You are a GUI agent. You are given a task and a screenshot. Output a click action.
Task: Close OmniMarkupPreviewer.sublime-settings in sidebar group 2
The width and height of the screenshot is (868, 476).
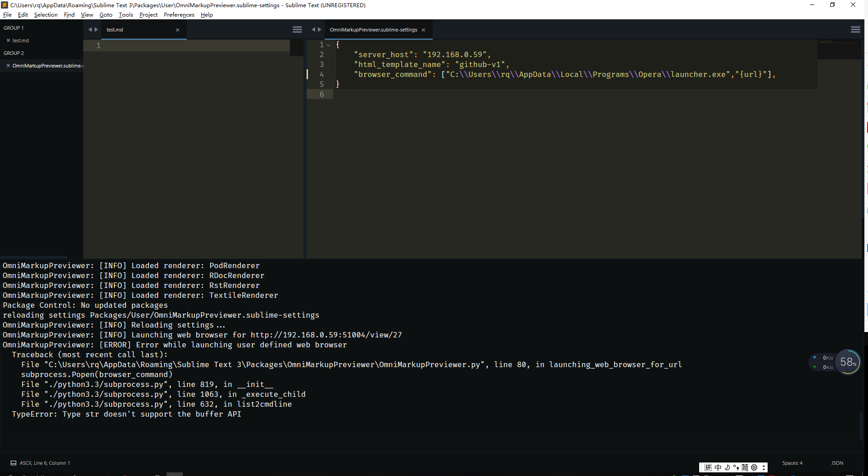8,66
